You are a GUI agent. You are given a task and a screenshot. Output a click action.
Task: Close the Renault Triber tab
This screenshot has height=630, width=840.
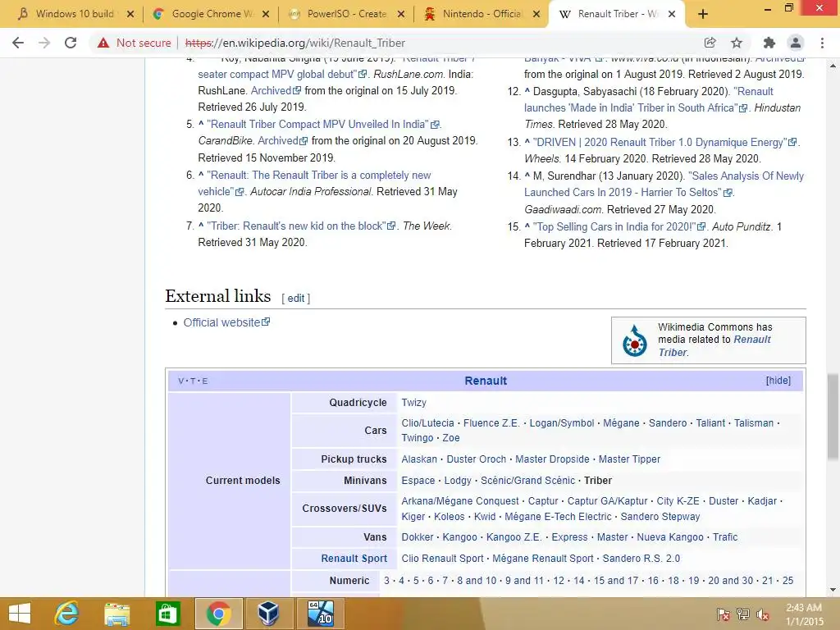coord(672,15)
